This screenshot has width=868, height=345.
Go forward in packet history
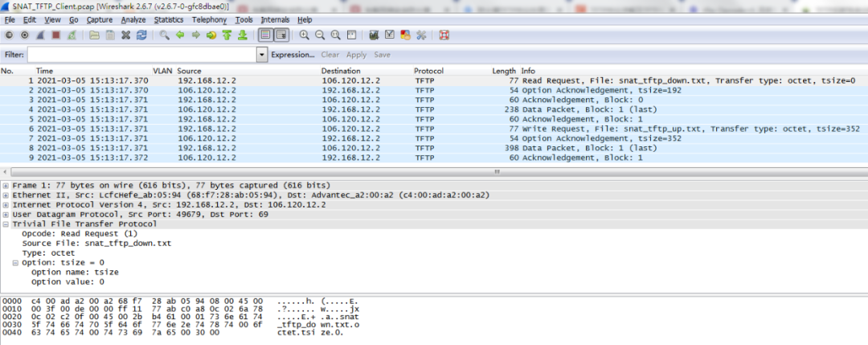(195, 35)
